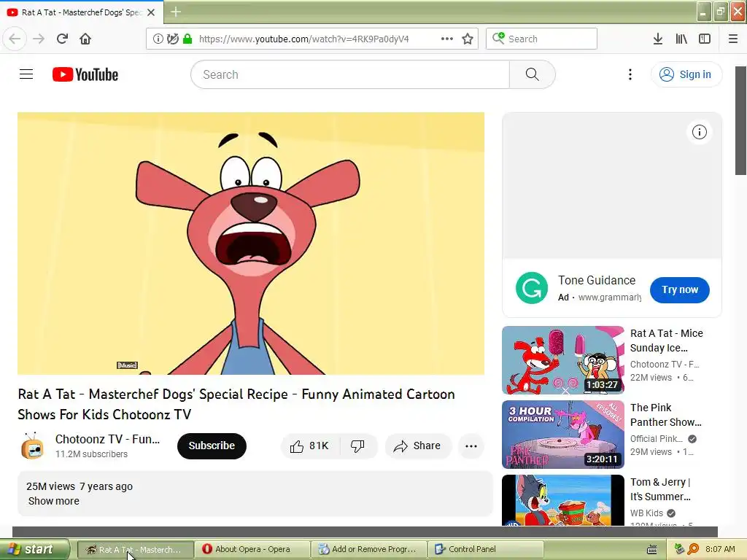Open Pink Panther 3 hour compilation thumbnail
Viewport: 747px width, 560px height.
(562, 435)
